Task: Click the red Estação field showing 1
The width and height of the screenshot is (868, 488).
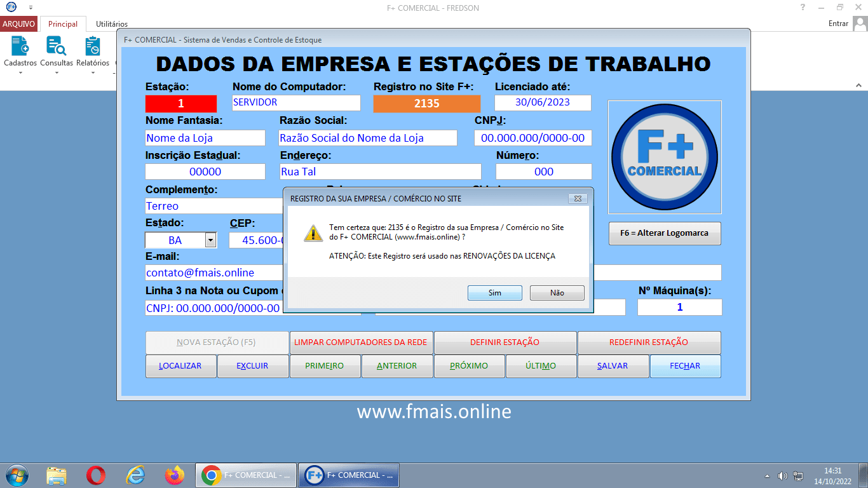Action: (181, 104)
